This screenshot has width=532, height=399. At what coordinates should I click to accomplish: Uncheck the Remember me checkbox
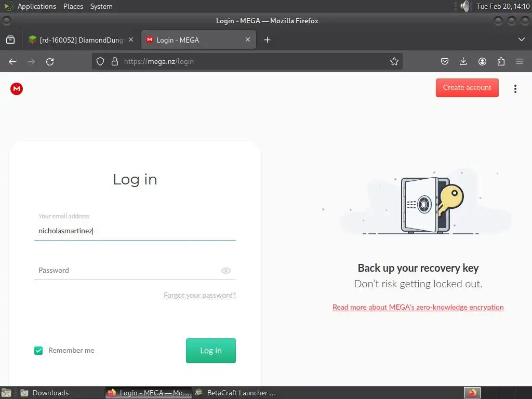38,351
